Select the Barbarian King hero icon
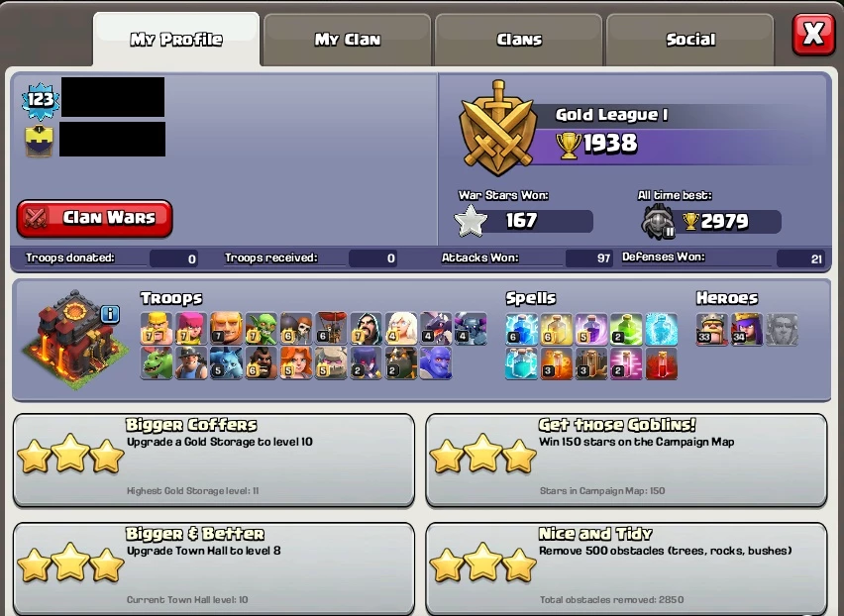 (x=711, y=329)
